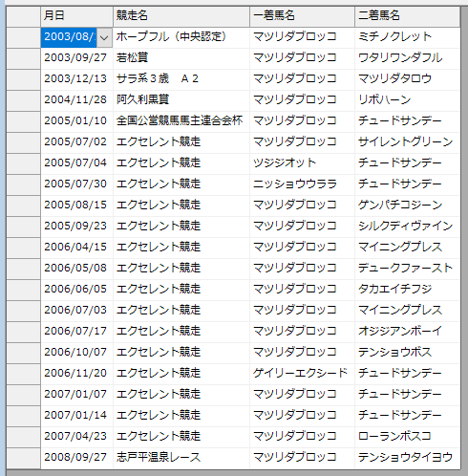Select the row header for 2003/09/27 row

coord(23,58)
